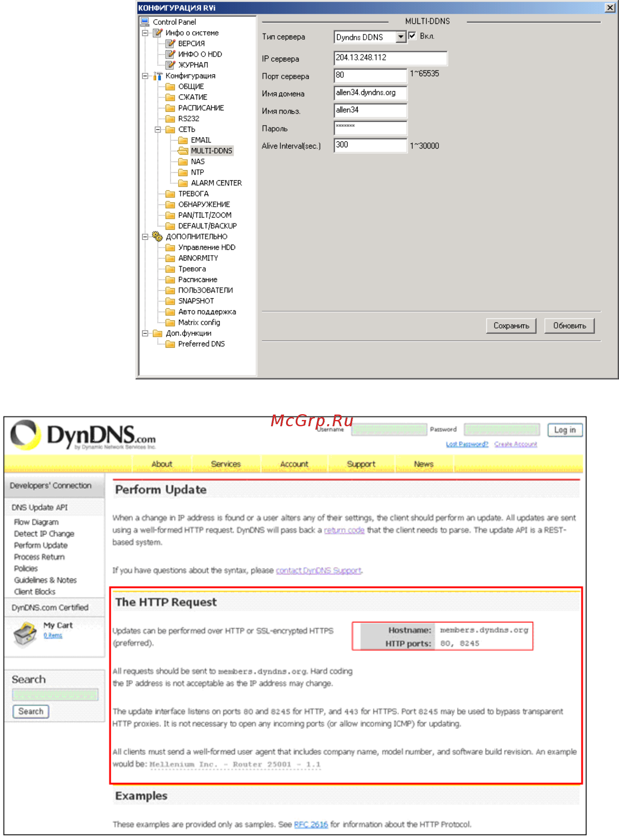Image resolution: width=619 pixels, height=840 pixels.
Task: Open the 0 items cart link
Action: 53,635
